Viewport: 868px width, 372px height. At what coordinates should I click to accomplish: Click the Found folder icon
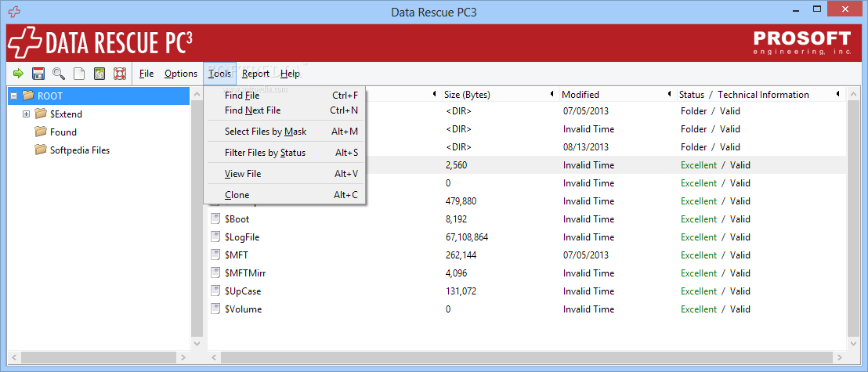(x=41, y=132)
